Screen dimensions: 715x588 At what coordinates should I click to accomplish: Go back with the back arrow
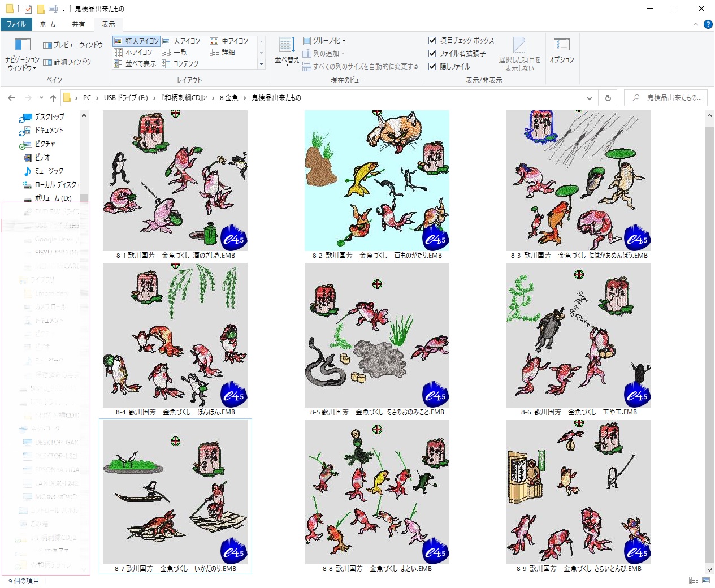pyautogui.click(x=11, y=98)
